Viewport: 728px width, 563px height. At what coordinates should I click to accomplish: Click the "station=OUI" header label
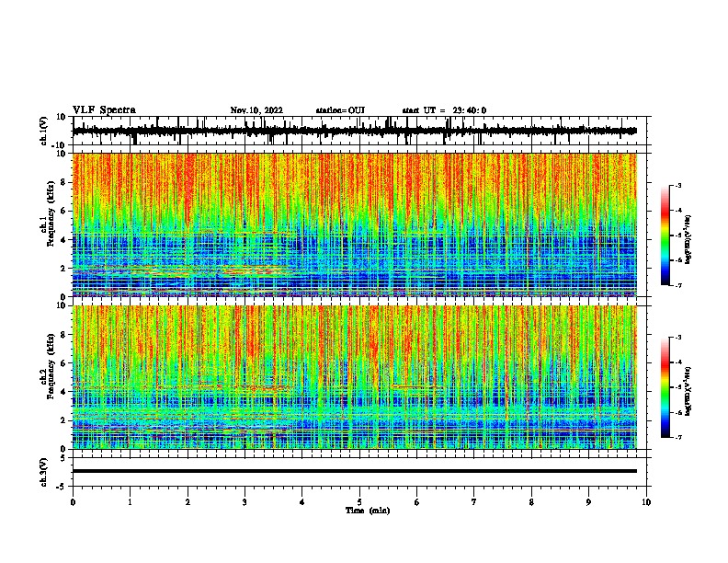pos(340,110)
